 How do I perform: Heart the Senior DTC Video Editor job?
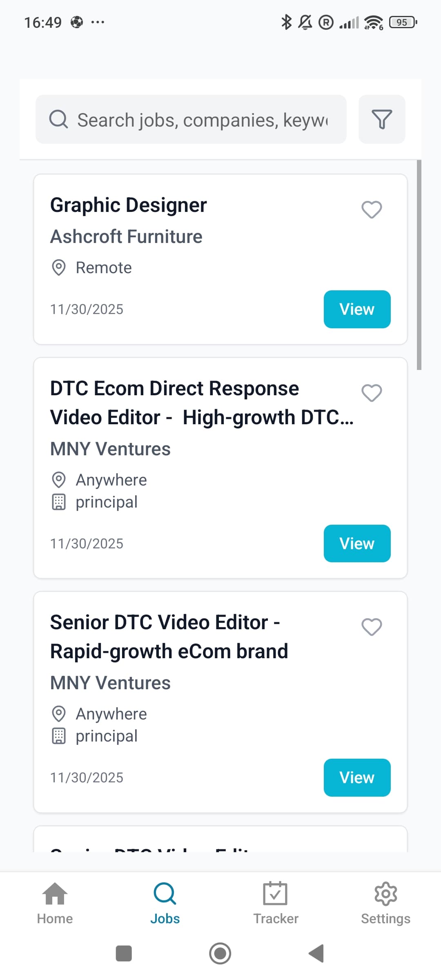coord(372,627)
